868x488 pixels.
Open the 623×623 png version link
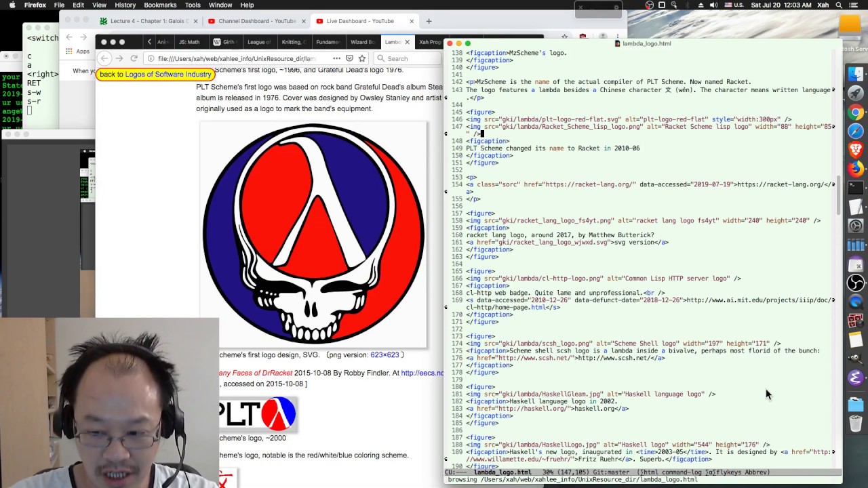click(384, 354)
